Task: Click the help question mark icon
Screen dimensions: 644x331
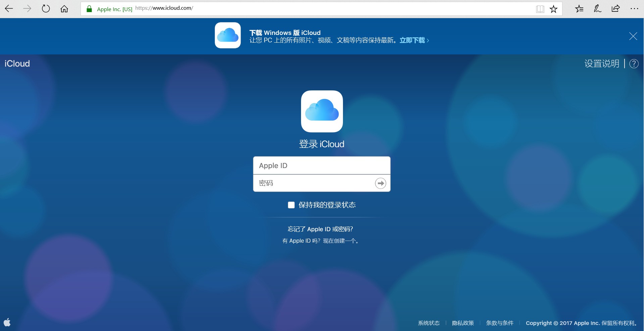Action: (x=634, y=64)
